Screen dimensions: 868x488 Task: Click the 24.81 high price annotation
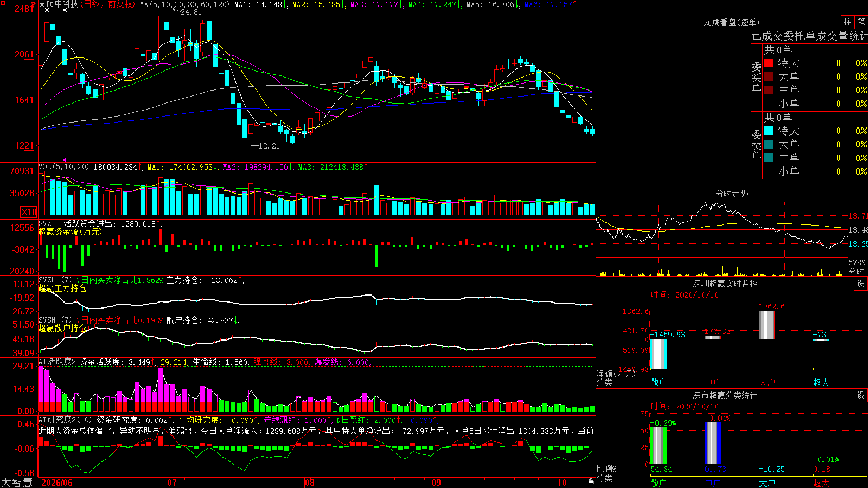tap(191, 12)
